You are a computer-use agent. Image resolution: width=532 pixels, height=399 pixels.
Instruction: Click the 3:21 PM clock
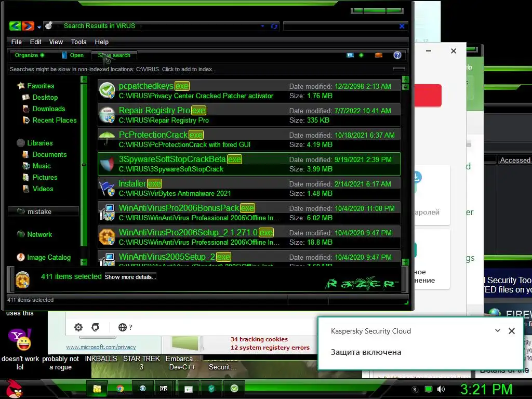tap(486, 390)
